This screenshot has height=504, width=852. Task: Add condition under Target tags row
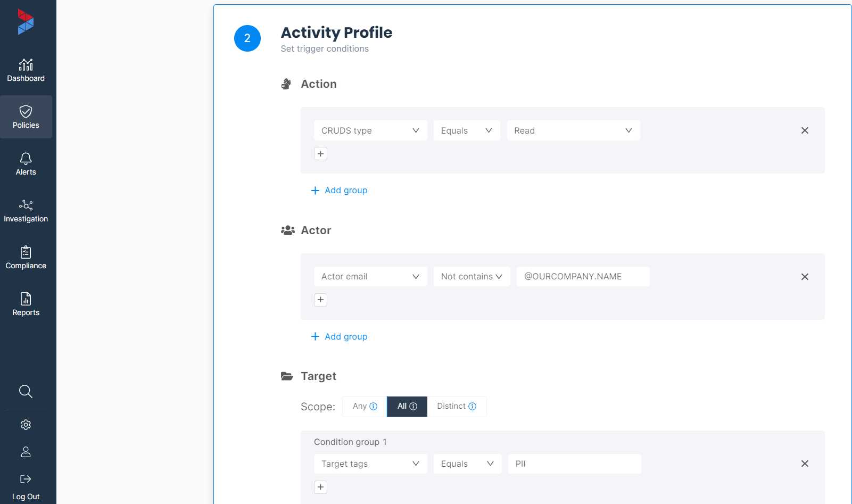[x=320, y=487]
